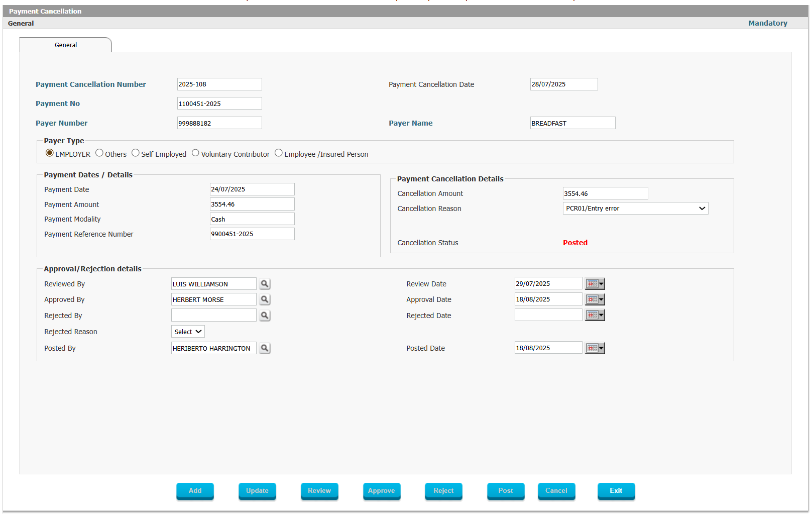The height and width of the screenshot is (515, 812).
Task: Select the Self Employed payer type
Action: (136, 153)
